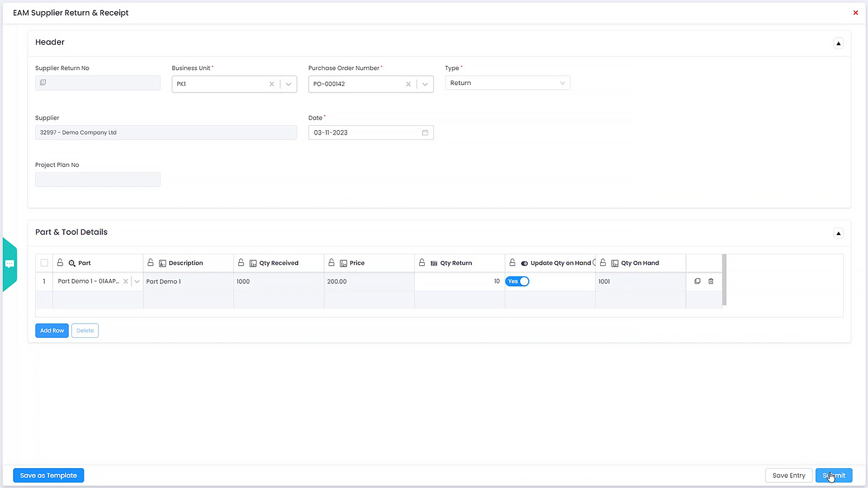Expand the Business Unit dropdown
The image size is (868, 488).
coord(289,84)
